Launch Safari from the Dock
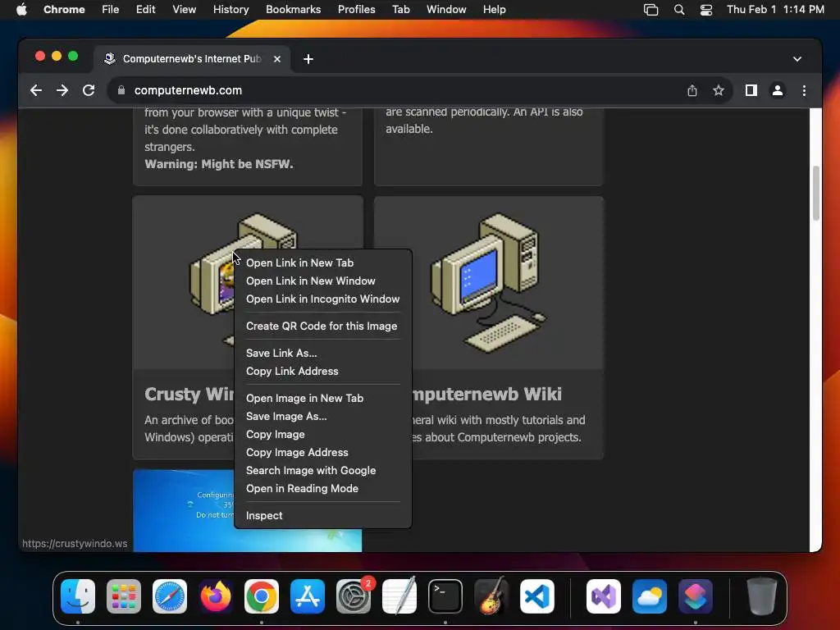 170,596
